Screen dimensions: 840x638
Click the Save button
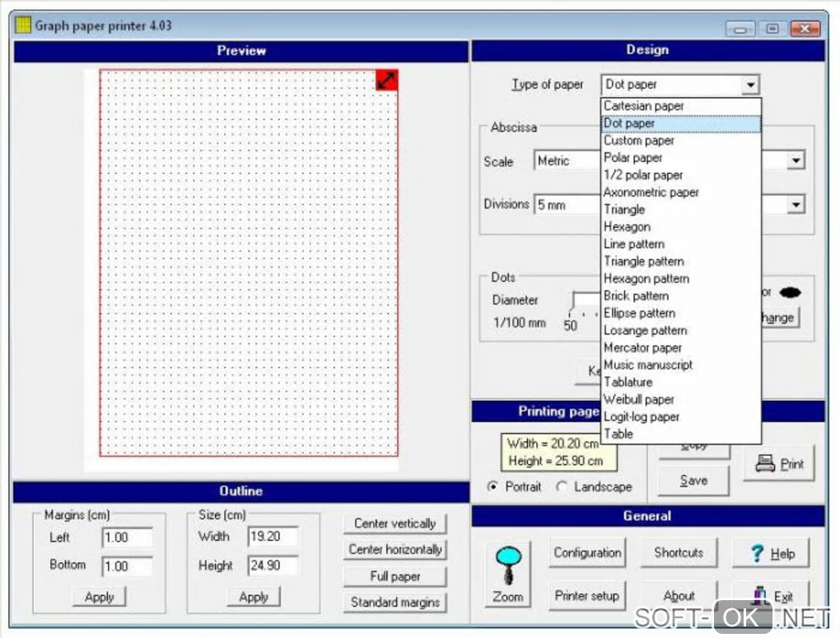(x=693, y=481)
